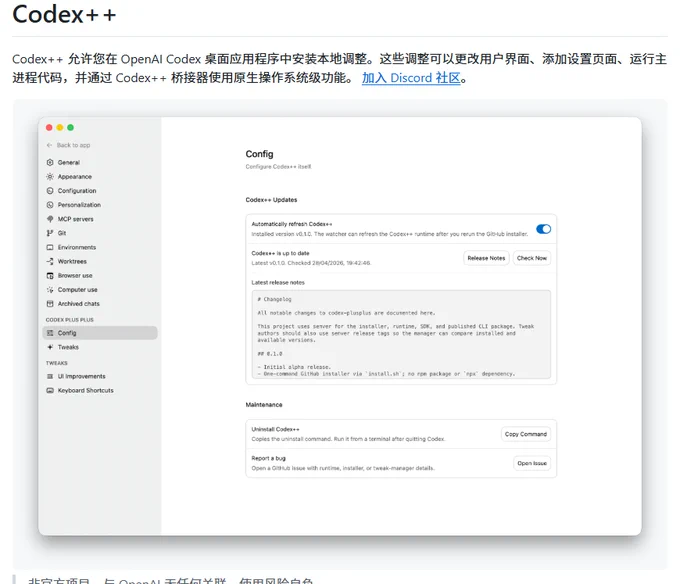This screenshot has width=680, height=584.
Task: Click the Codex++ page heading
Action: tap(64, 14)
